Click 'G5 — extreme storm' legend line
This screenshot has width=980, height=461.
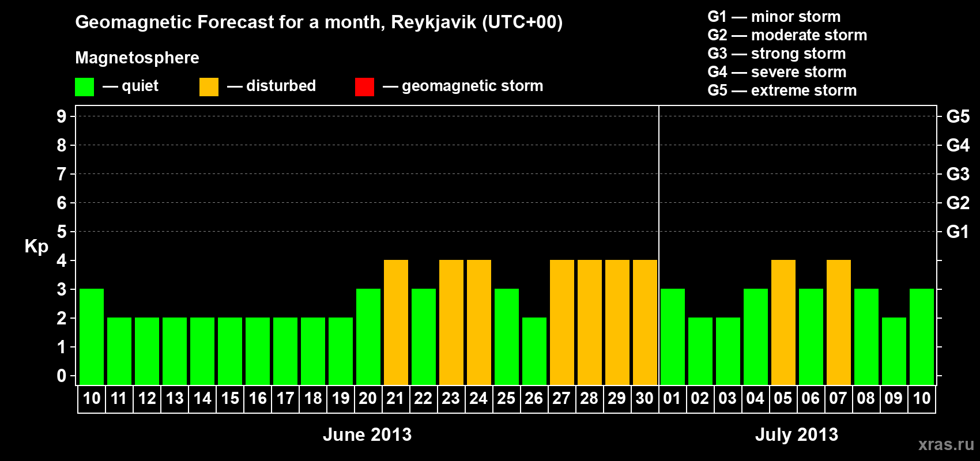(782, 90)
